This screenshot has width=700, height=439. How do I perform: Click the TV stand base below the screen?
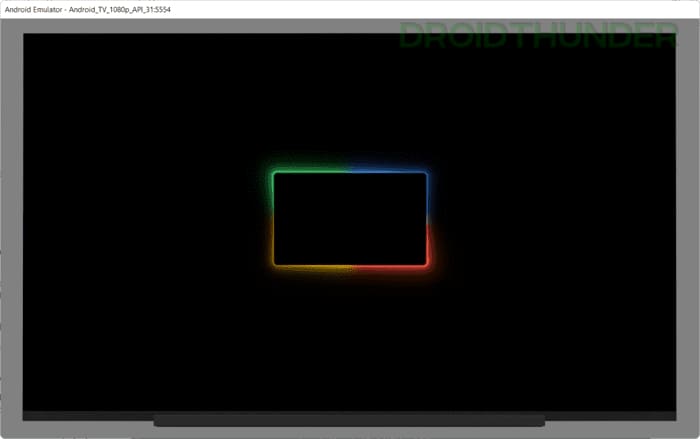coord(349,421)
